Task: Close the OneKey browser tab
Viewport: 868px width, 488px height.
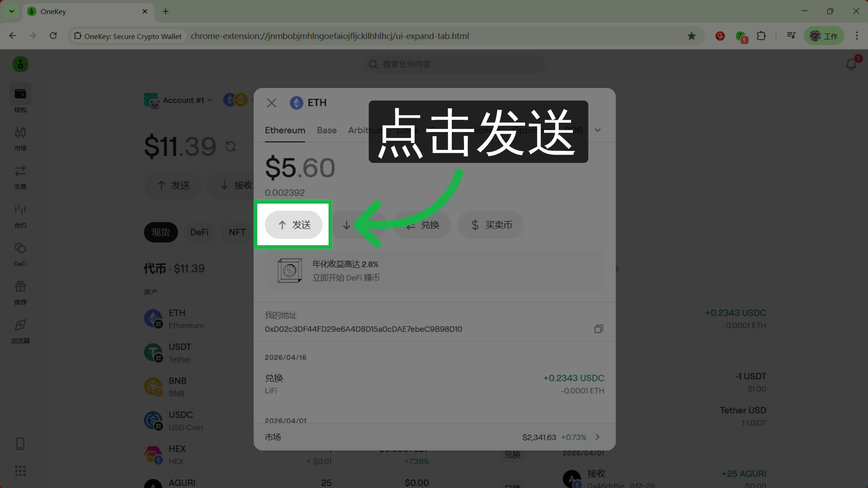Action: [145, 11]
